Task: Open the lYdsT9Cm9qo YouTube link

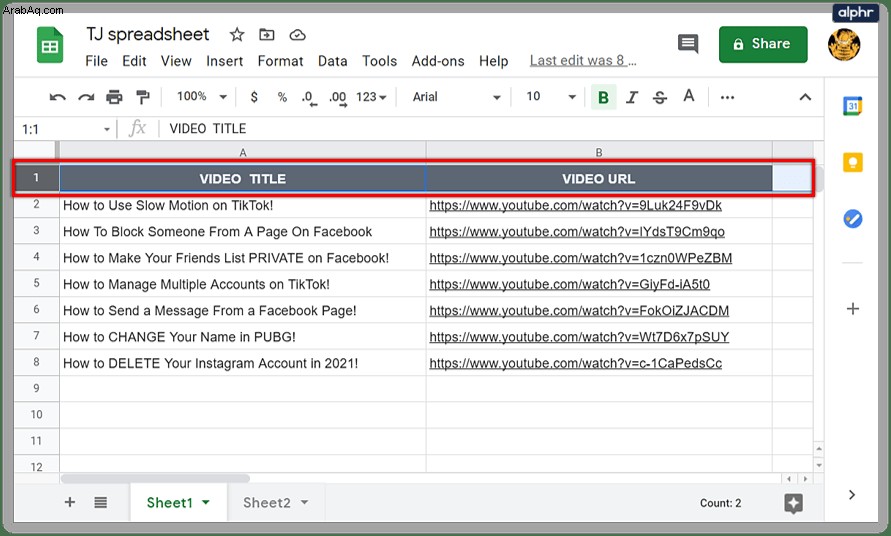Action: (577, 231)
